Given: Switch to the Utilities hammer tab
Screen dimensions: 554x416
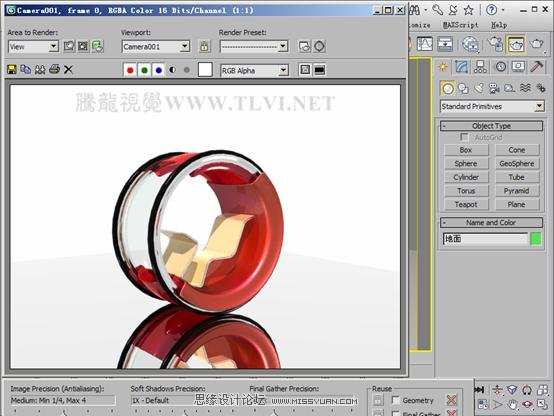Looking at the screenshot, I should click(537, 67).
